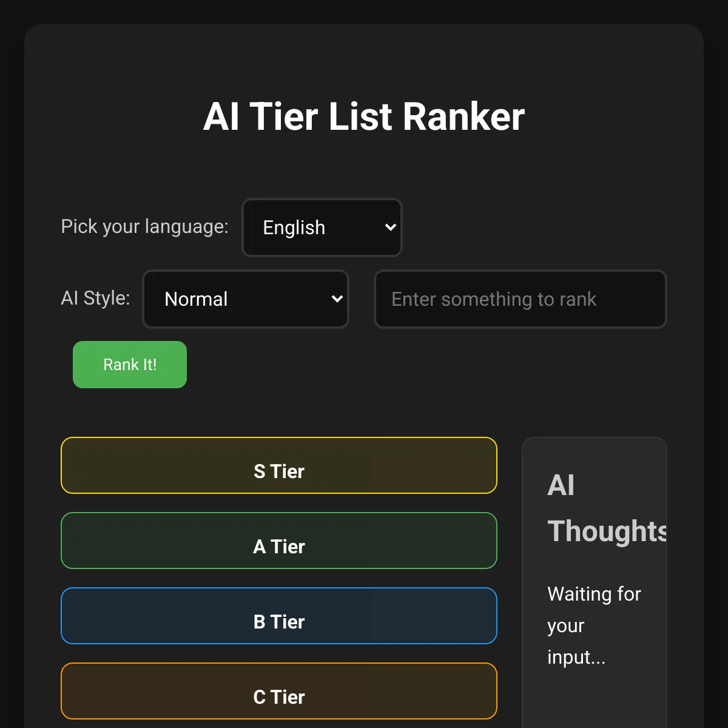Click the green Rank It! action button

[x=129, y=365]
